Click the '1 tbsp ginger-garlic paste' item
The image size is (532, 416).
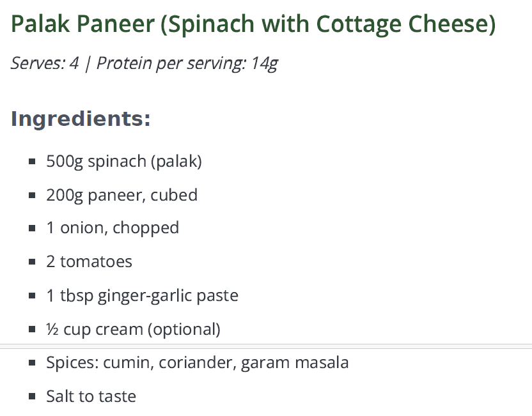142,296
